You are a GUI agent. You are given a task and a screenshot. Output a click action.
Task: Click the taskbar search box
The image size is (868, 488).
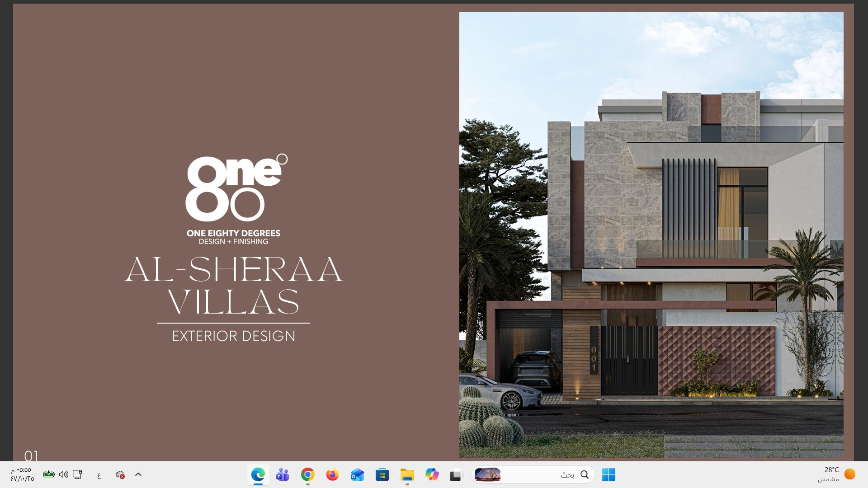(x=542, y=475)
